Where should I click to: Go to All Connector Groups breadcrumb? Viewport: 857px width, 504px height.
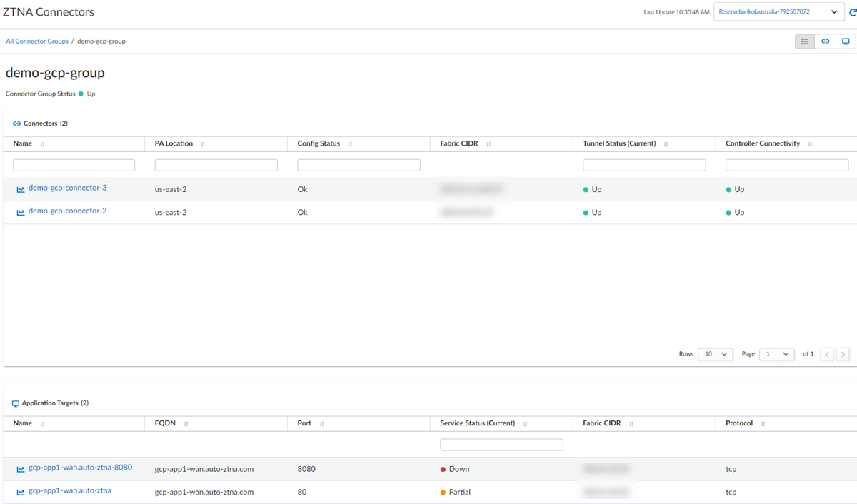pos(37,41)
